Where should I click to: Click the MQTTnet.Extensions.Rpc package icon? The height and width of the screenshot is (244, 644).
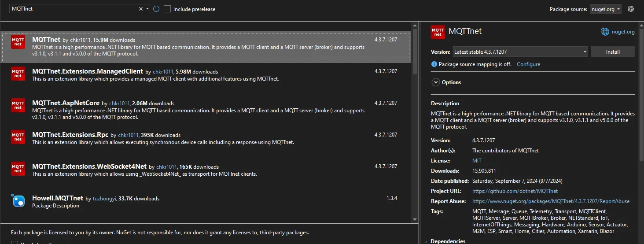[x=18, y=137]
